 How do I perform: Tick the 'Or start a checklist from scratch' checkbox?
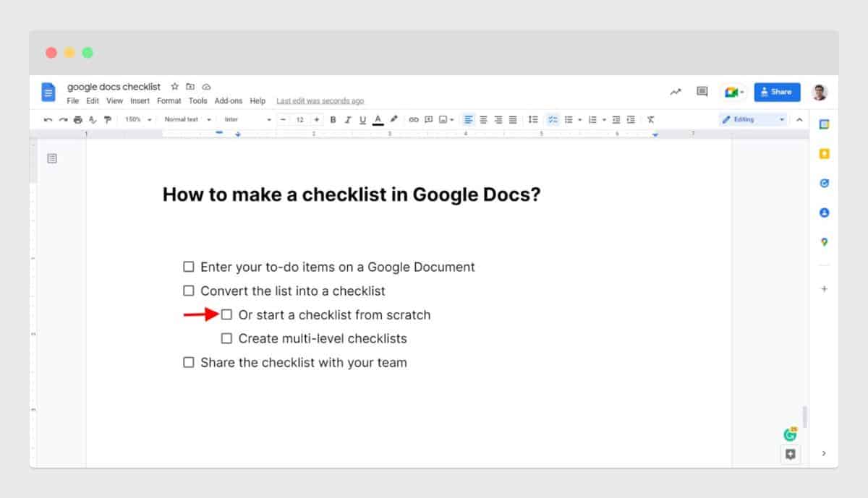click(228, 314)
